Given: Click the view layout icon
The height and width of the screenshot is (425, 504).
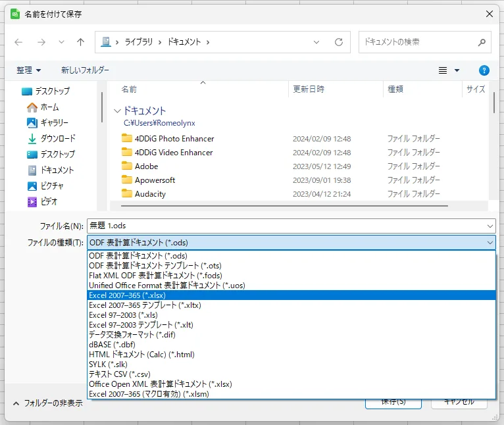Looking at the screenshot, I should [x=443, y=70].
